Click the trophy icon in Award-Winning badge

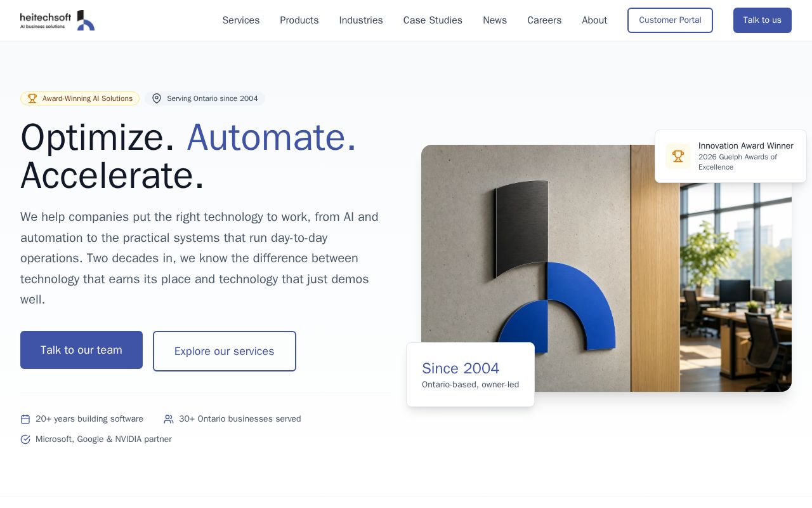point(32,98)
